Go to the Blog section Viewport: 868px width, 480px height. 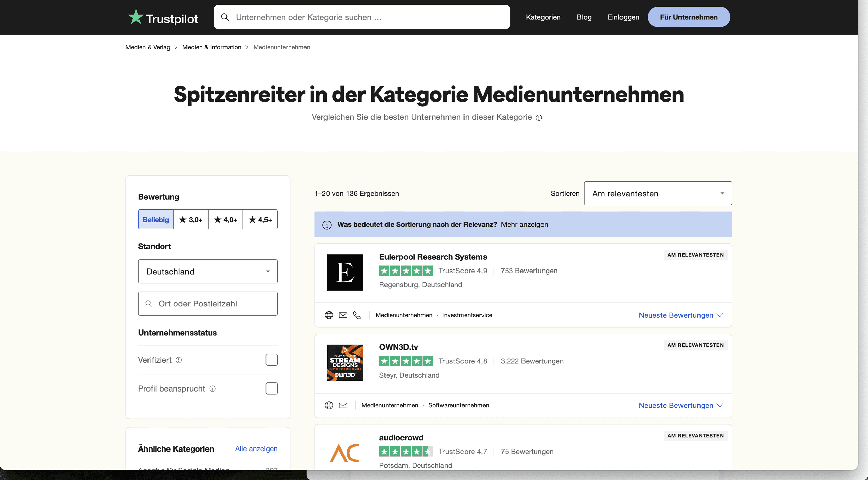[584, 17]
